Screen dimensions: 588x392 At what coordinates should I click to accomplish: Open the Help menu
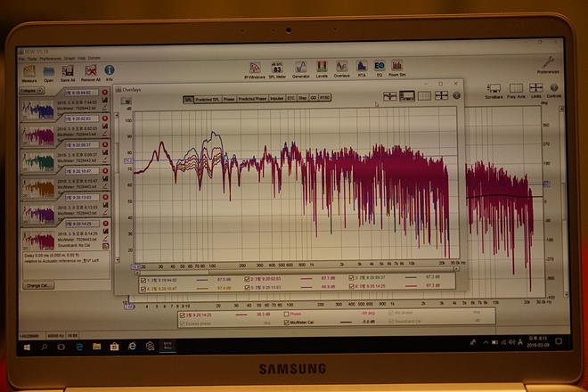click(x=81, y=58)
